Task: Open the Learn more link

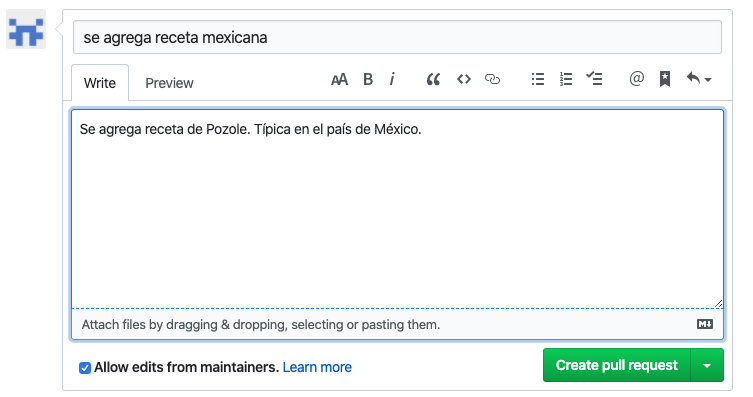Action: click(317, 367)
